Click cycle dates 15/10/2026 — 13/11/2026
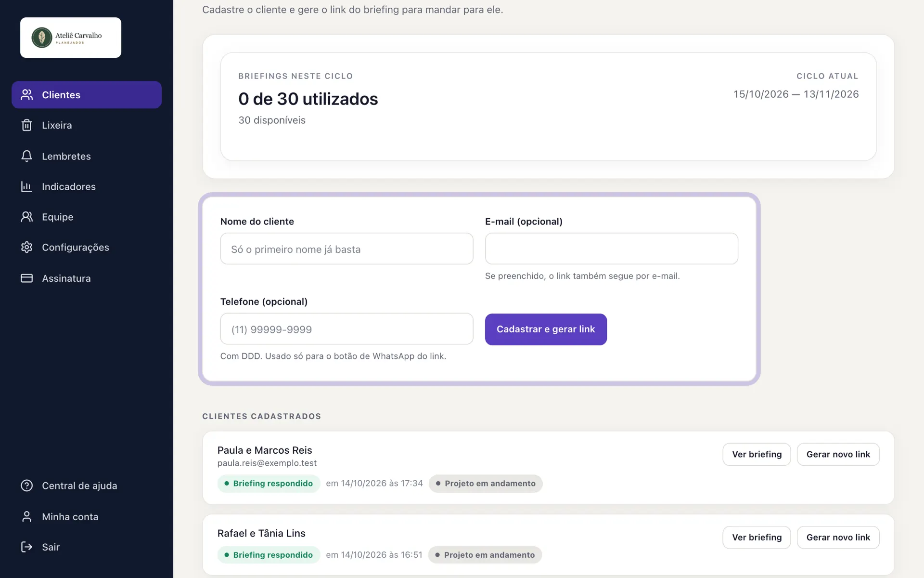The width and height of the screenshot is (924, 578). point(796,94)
